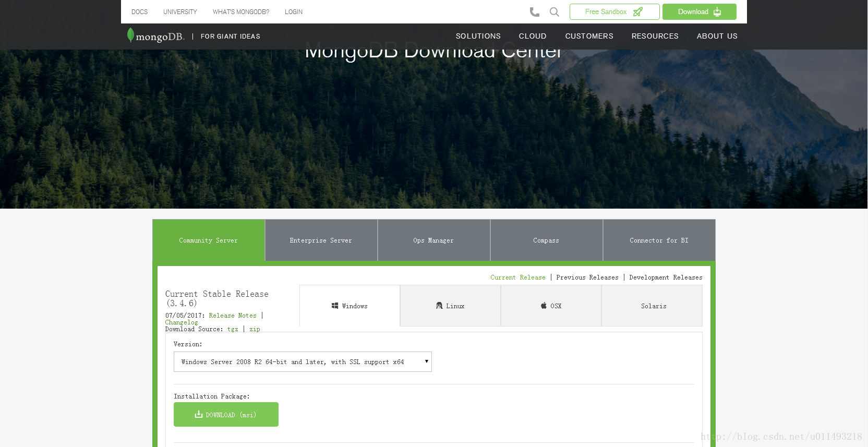The image size is (868, 447).
Task: Switch to the Enterprise Server tab
Action: [x=321, y=240]
